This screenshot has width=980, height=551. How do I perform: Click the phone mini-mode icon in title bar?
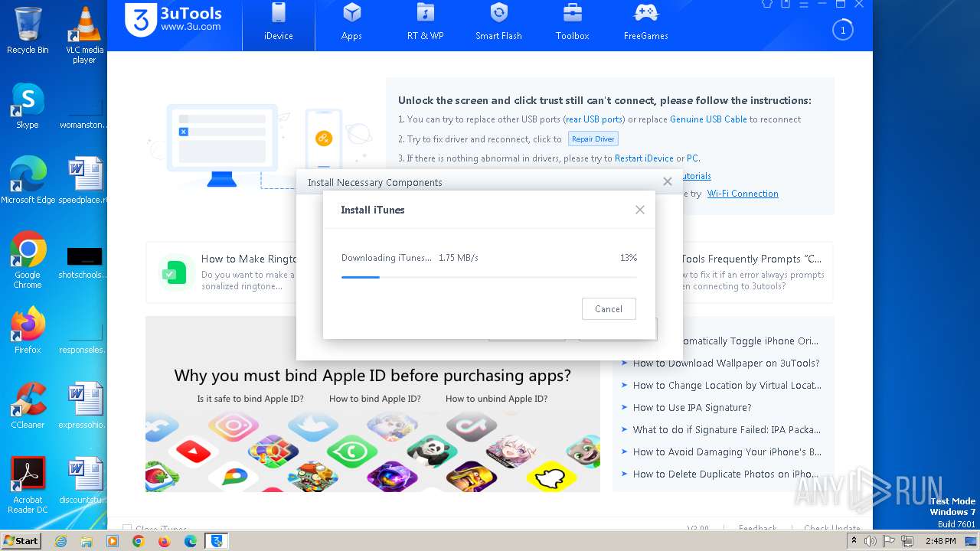786,4
